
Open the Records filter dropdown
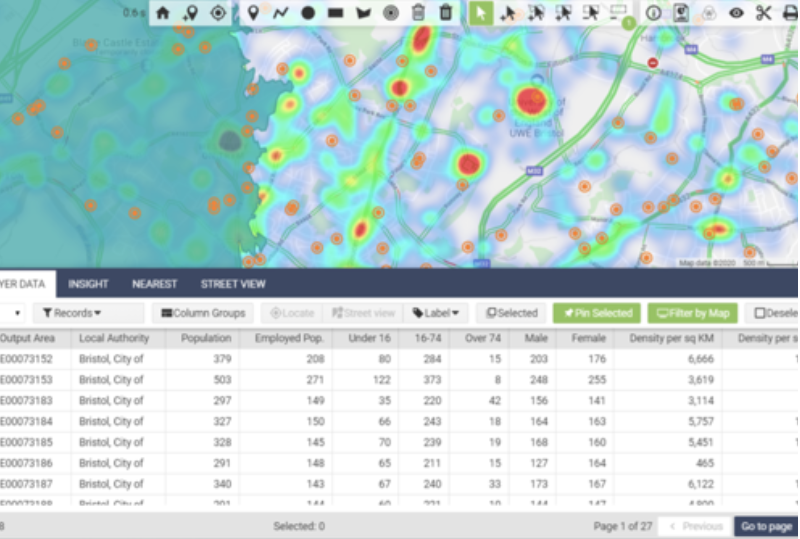[x=89, y=313]
